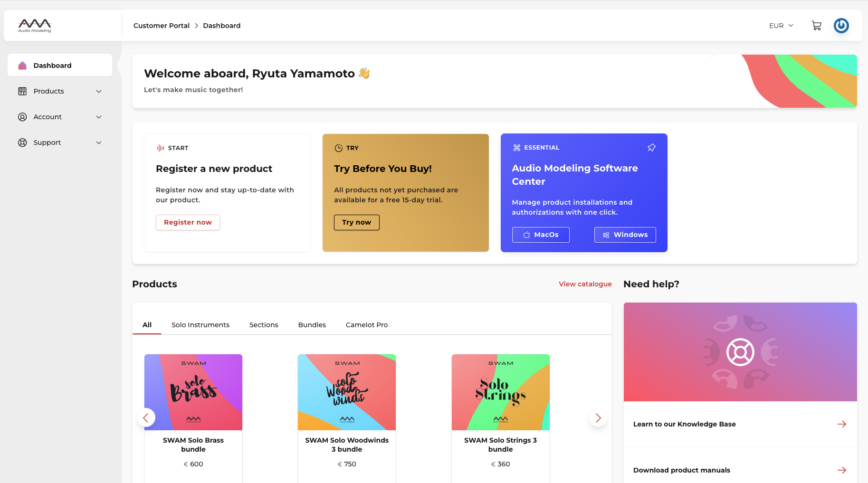Open Learn to our Knowledge Base
Screen dimensions: 868x483
[x=740, y=424]
